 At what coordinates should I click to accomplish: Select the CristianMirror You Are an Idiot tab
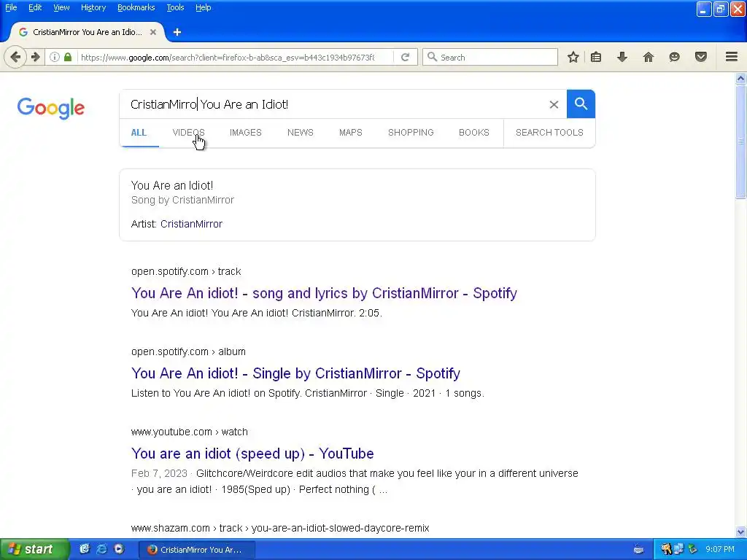(x=88, y=32)
